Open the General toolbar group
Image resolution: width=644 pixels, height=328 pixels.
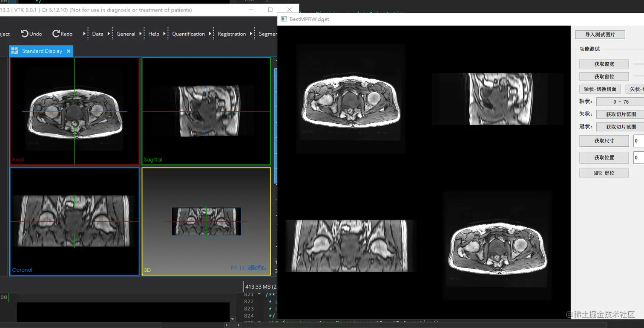[126, 34]
